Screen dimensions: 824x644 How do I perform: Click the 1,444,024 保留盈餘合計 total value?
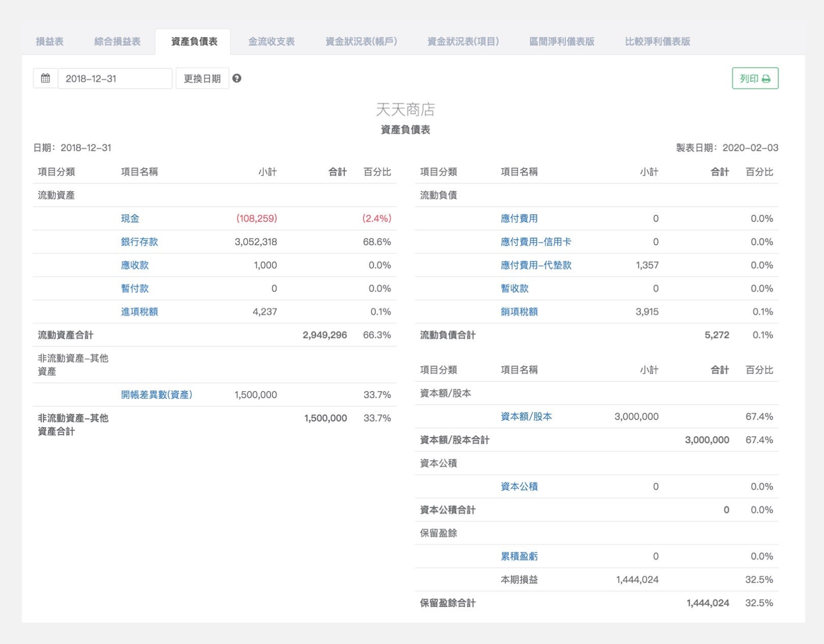tap(708, 603)
